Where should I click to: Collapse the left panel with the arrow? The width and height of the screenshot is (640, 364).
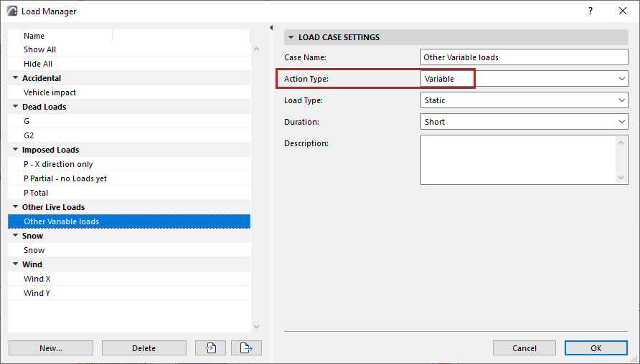[x=271, y=28]
